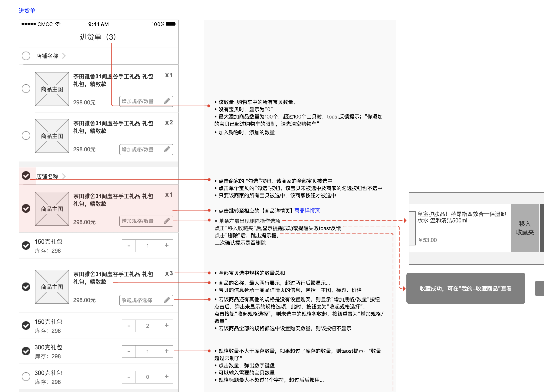Decrease quantity of 300克礼包 showing 0
Viewport: 544px width, 392px height.
click(129, 377)
